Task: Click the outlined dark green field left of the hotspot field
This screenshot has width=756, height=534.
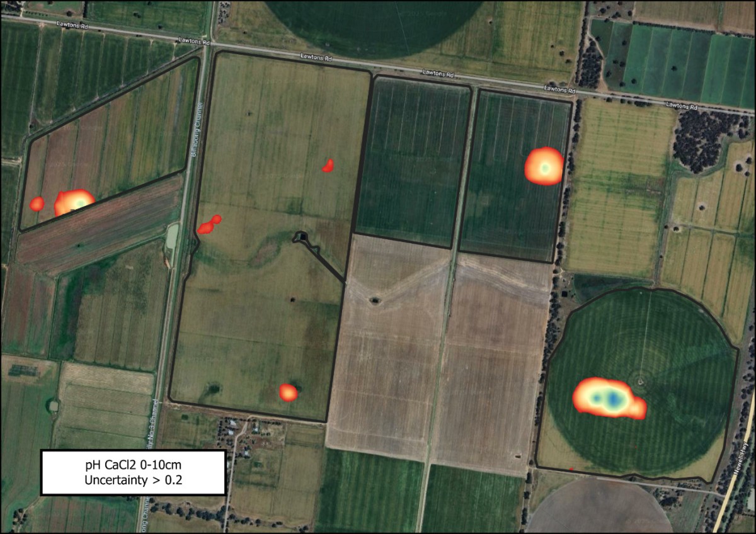Action: point(413,156)
